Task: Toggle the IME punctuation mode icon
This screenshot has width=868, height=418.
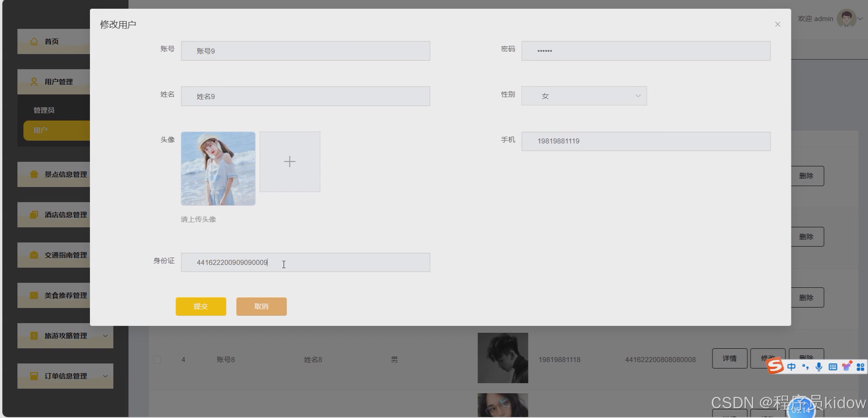Action: pos(805,367)
